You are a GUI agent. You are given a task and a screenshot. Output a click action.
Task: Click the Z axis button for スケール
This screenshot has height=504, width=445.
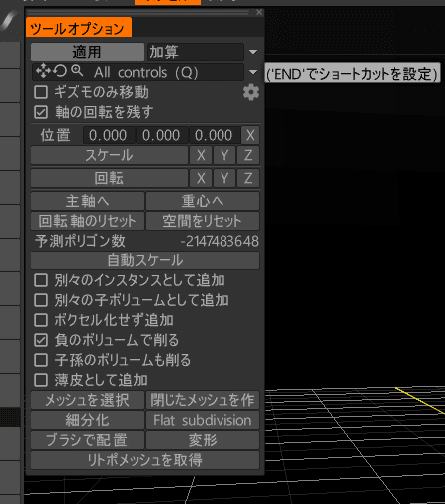click(248, 155)
